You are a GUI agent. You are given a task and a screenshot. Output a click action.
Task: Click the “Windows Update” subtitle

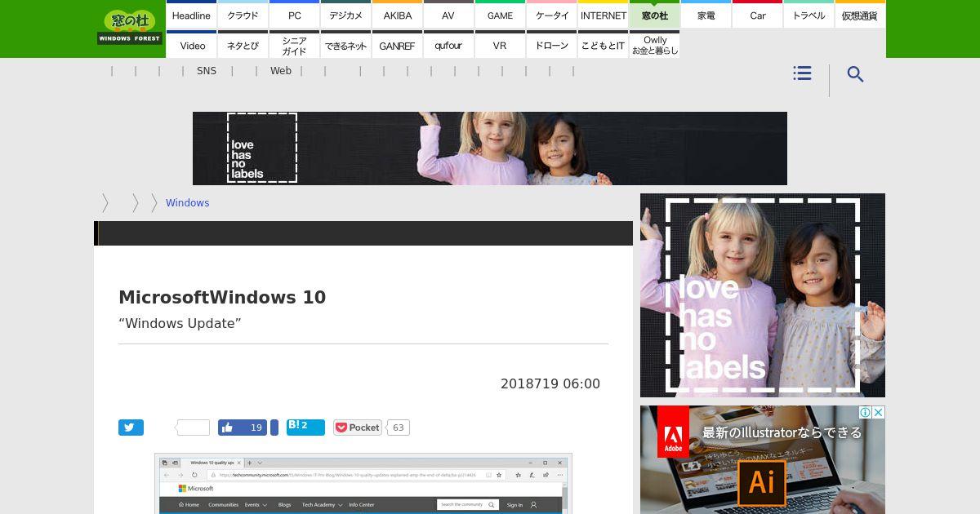(180, 323)
